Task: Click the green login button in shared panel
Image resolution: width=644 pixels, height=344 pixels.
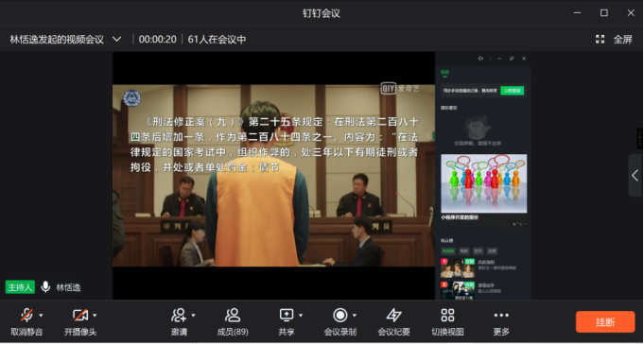Action: click(513, 91)
